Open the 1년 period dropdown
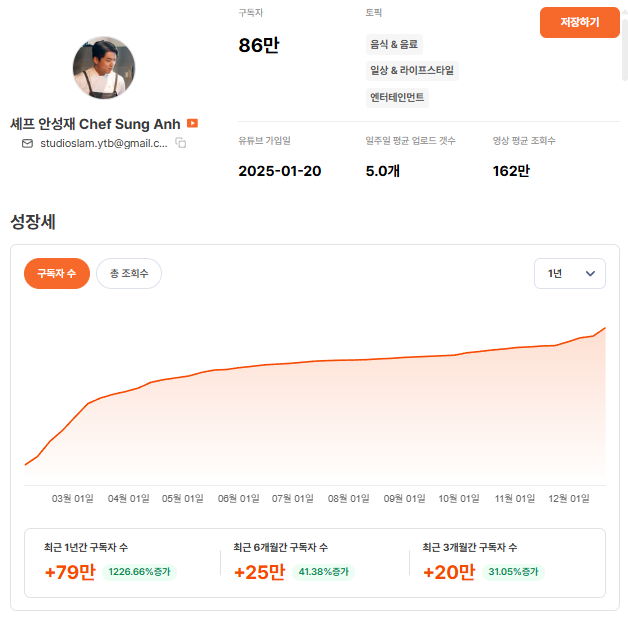The width and height of the screenshot is (628, 624). [570, 273]
